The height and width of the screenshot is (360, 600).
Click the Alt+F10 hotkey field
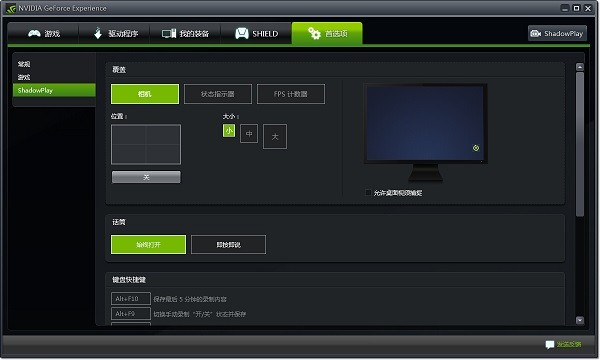pos(130,298)
